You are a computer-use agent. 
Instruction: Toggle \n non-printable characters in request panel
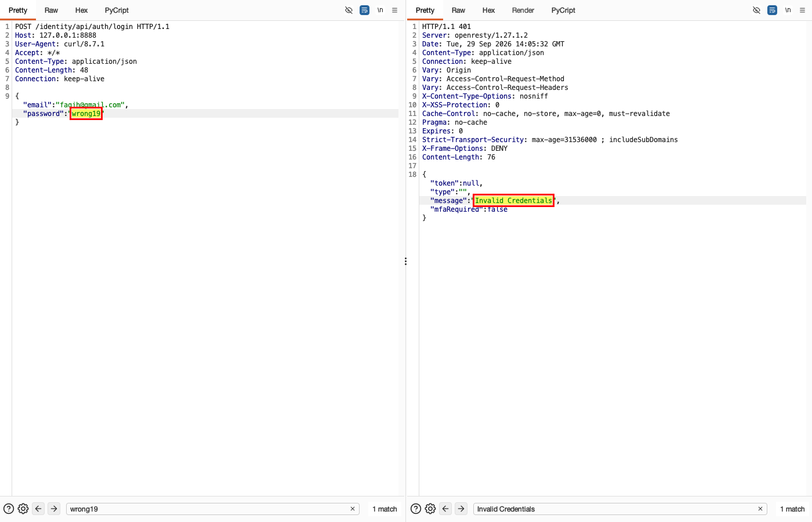coord(380,10)
